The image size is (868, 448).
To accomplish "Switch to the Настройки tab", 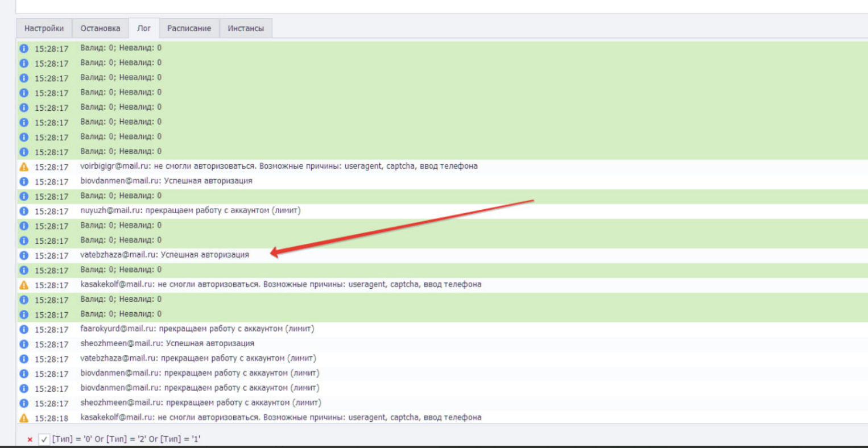I will tap(44, 28).
